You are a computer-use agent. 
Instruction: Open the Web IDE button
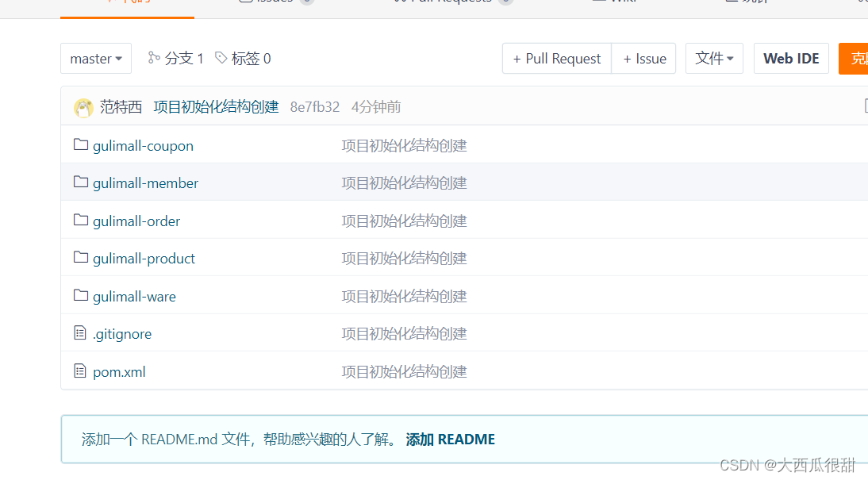click(791, 58)
